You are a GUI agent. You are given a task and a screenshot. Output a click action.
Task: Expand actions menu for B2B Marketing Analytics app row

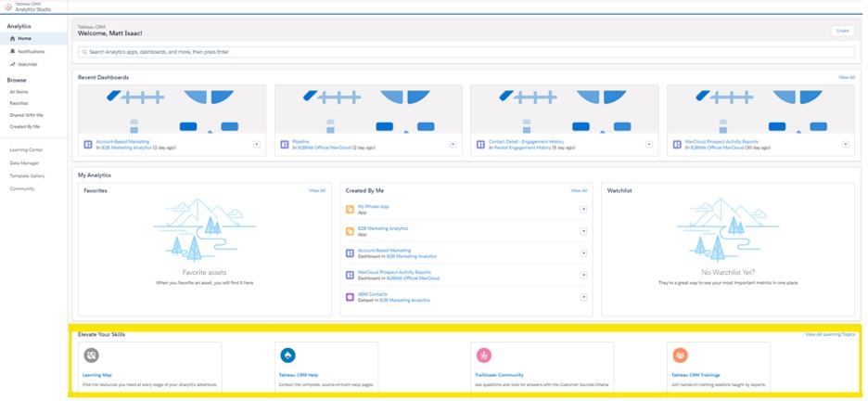coord(583,231)
